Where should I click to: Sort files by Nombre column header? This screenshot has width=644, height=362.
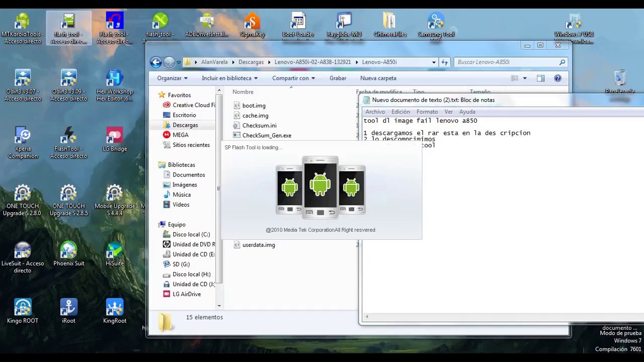coord(243,92)
